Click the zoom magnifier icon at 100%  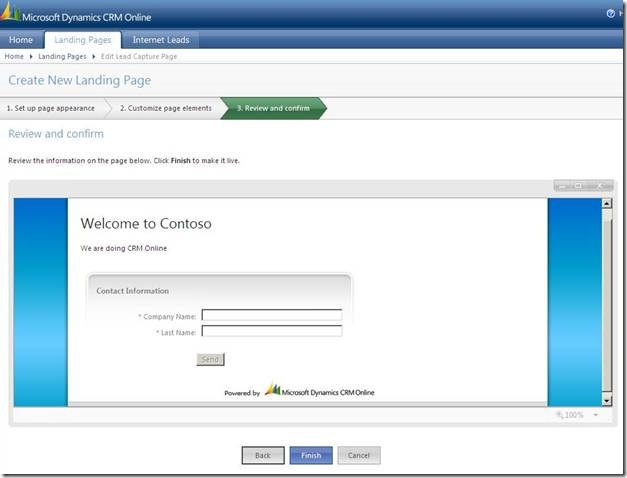point(560,414)
